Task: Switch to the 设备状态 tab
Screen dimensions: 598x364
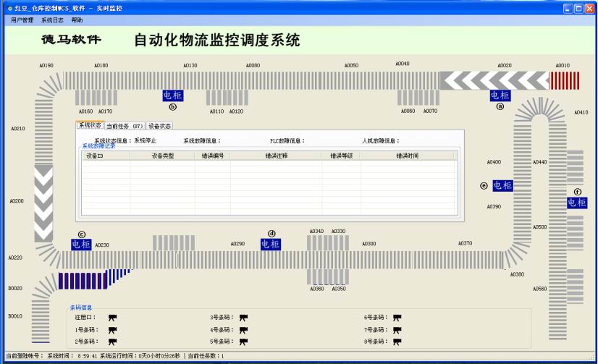Action: pos(159,126)
